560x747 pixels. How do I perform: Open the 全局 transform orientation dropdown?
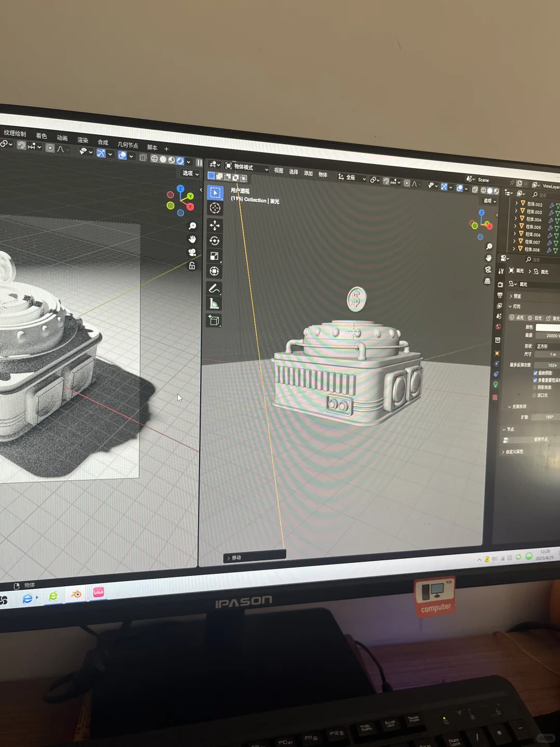352,177
